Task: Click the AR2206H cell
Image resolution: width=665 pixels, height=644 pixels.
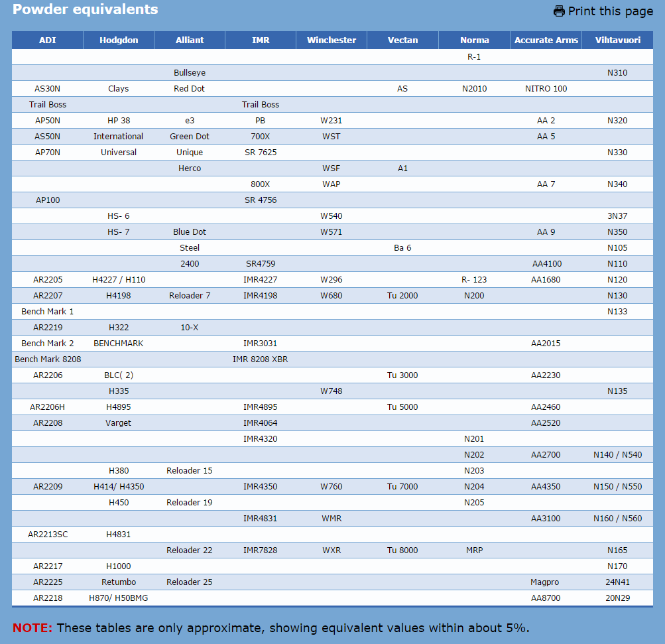Action: click(48, 407)
